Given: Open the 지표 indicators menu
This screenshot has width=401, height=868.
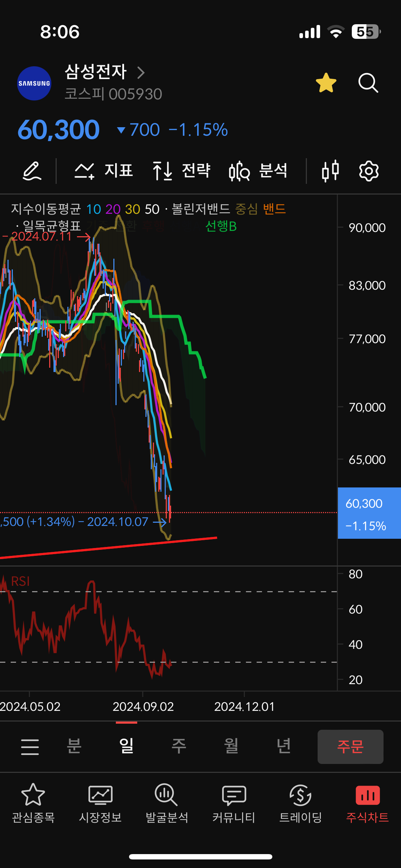Looking at the screenshot, I should click(104, 171).
